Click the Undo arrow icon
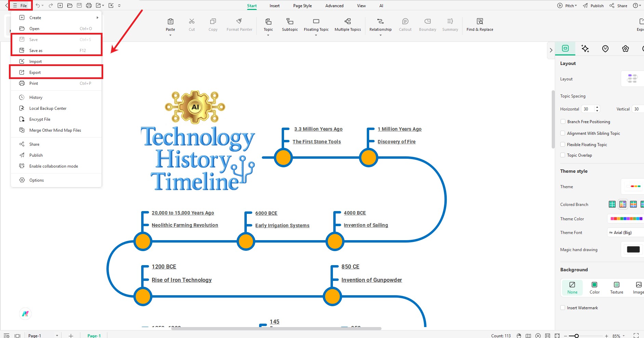The width and height of the screenshot is (644, 338). [x=38, y=5]
